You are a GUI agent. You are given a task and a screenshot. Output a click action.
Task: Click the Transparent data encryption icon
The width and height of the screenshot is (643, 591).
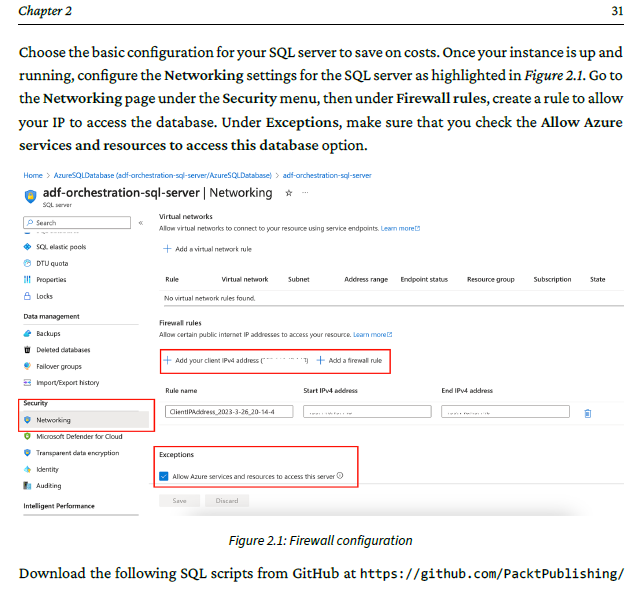[x=27, y=452]
